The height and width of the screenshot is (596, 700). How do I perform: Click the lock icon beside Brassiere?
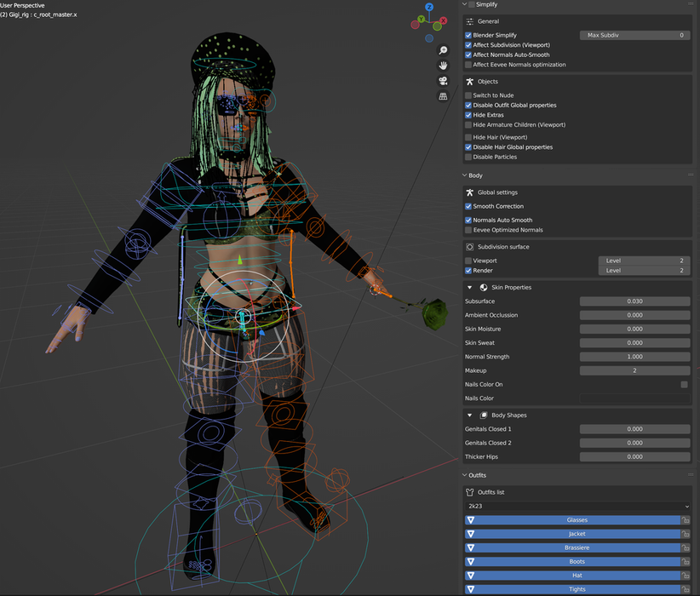point(686,547)
